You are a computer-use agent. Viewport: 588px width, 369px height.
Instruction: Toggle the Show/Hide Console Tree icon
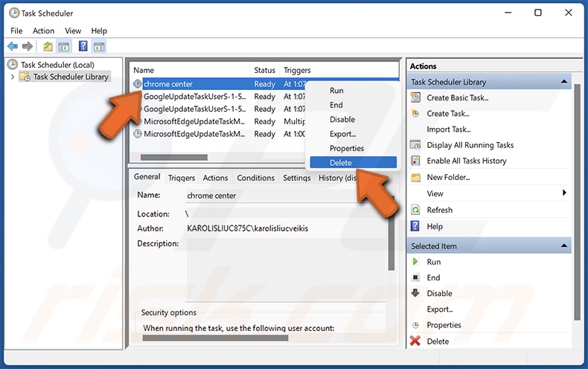point(64,47)
